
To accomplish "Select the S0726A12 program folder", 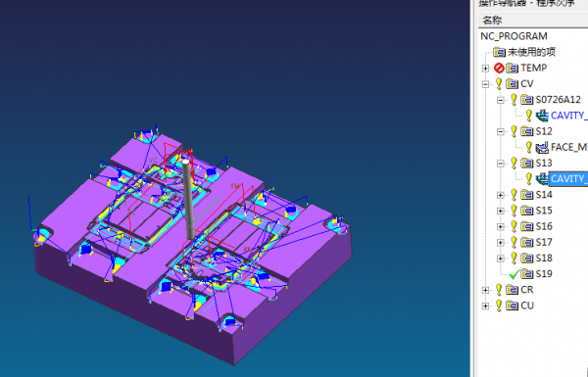I will [558, 100].
